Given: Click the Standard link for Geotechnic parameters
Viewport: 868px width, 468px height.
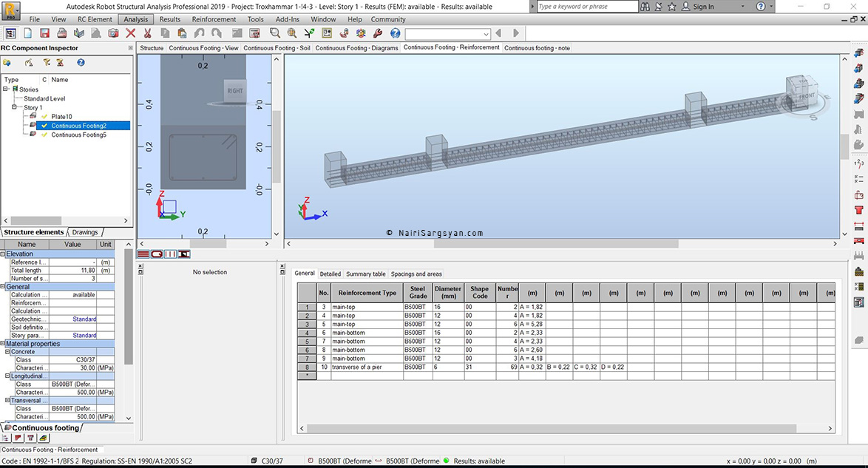Looking at the screenshot, I should (85, 319).
